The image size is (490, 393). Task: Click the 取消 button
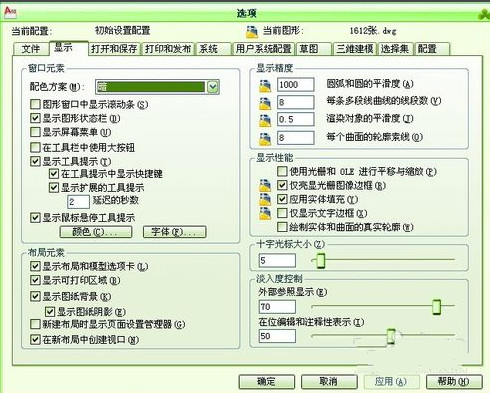coord(329,382)
